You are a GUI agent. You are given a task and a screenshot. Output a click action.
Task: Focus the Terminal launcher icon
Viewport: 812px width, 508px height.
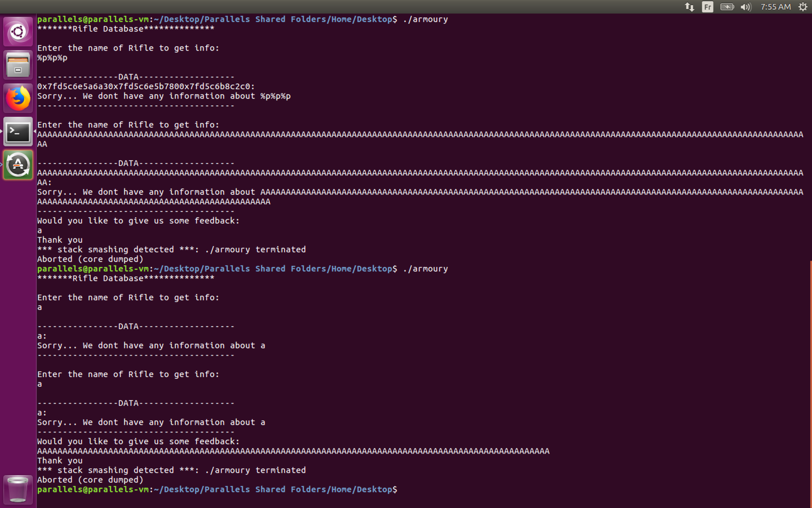click(18, 131)
